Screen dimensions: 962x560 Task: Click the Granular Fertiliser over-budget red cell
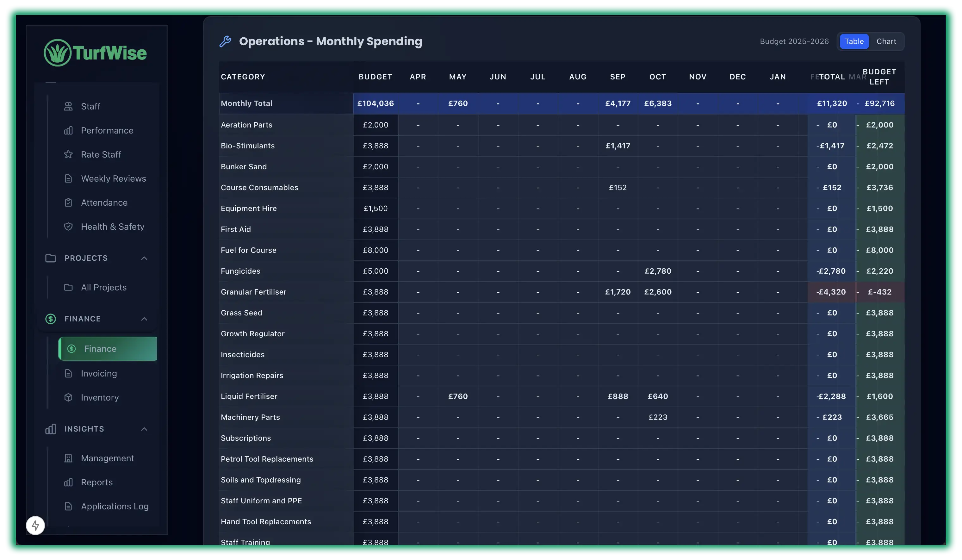click(x=879, y=292)
